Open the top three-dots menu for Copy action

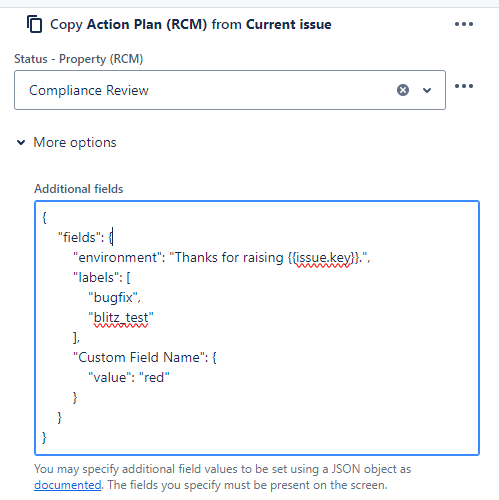coord(464,24)
